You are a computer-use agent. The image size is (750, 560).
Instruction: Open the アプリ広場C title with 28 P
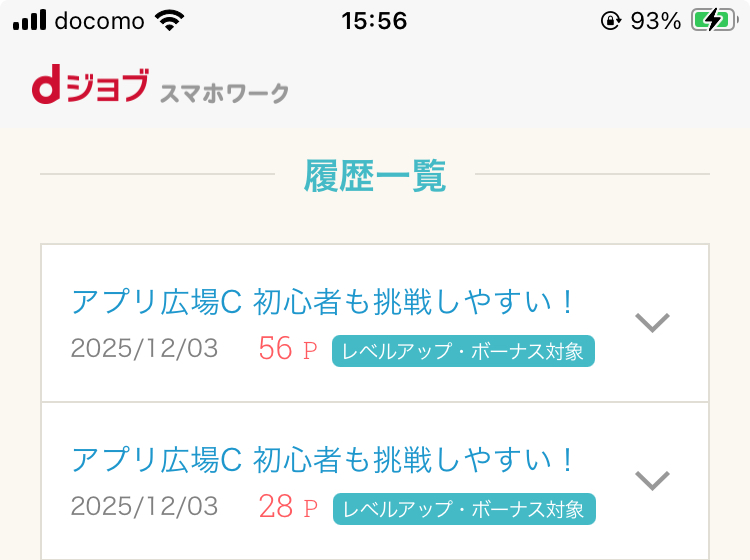[325, 460]
